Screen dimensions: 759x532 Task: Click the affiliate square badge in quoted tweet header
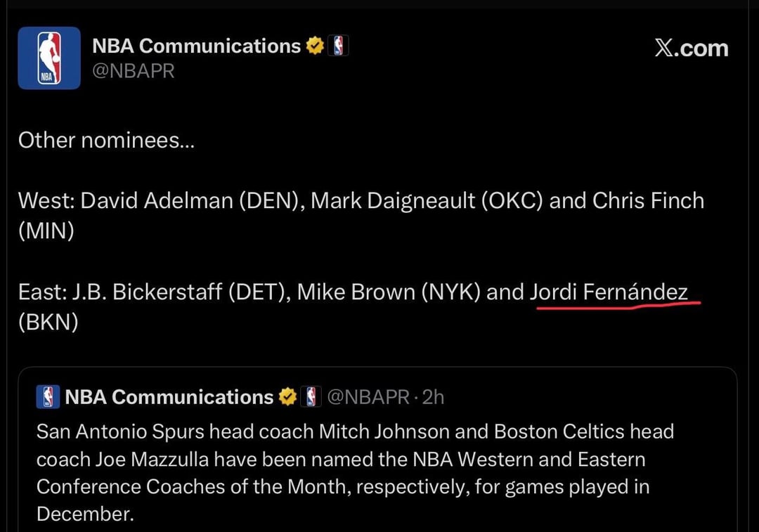[310, 396]
